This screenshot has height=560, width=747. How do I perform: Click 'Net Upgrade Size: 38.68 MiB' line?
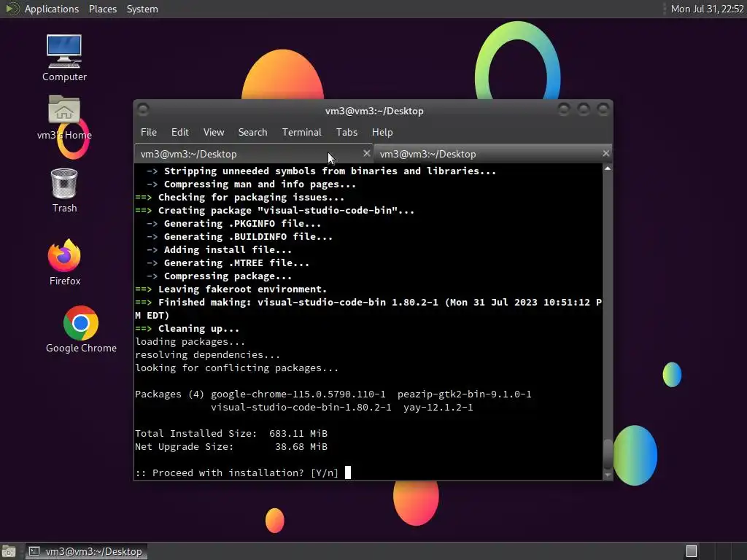click(231, 447)
